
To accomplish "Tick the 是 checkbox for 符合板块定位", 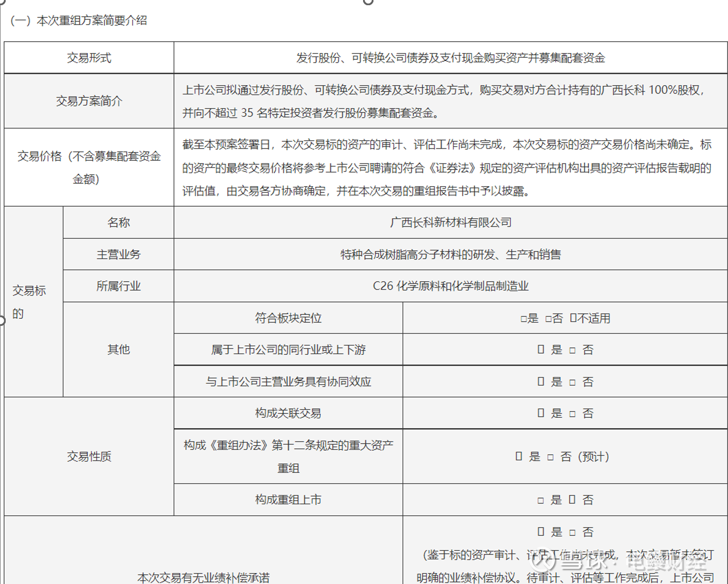I will [x=523, y=319].
